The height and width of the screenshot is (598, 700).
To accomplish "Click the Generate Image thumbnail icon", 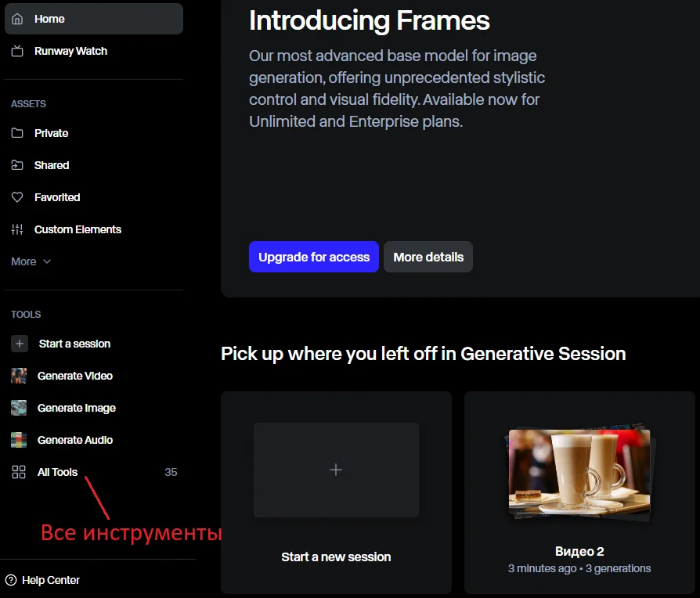I will [19, 408].
